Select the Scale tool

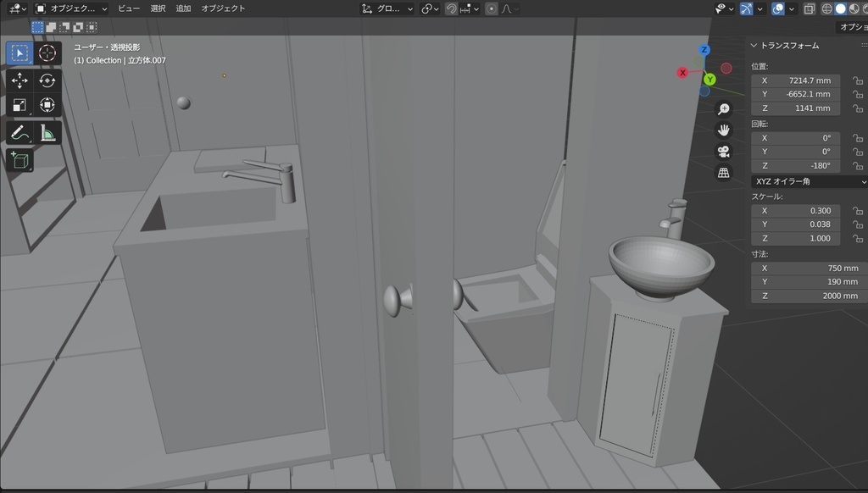[19, 105]
